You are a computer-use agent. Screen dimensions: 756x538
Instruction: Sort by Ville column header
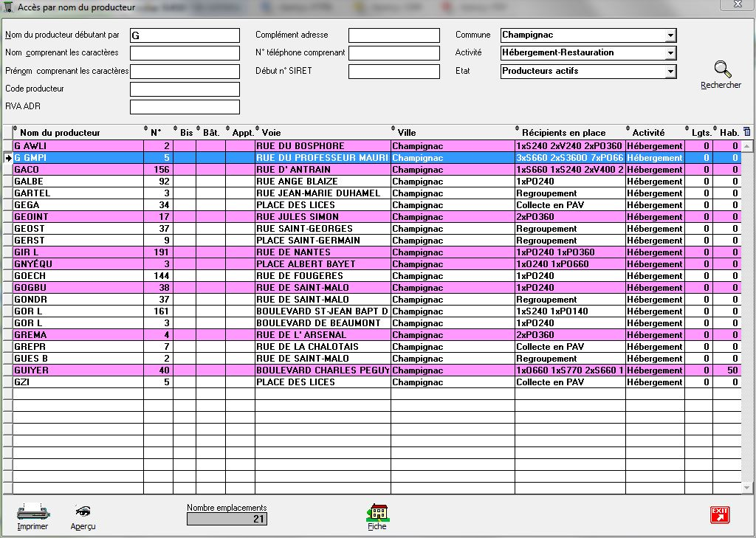pyautogui.click(x=407, y=133)
